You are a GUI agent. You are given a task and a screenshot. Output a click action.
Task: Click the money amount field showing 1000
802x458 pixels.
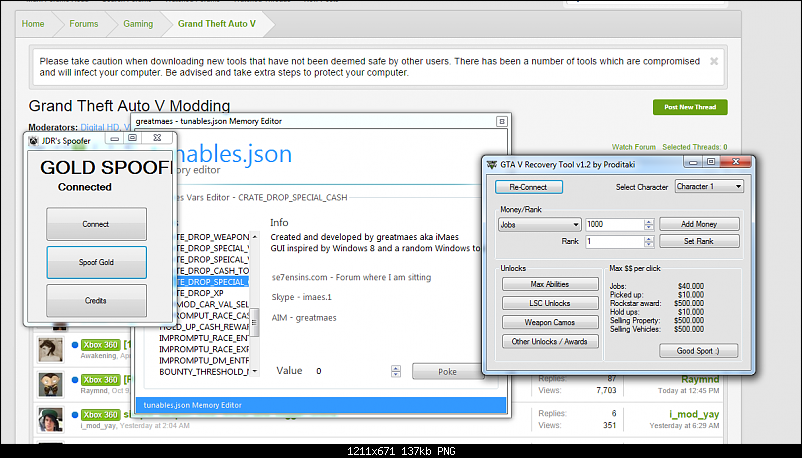click(x=614, y=224)
